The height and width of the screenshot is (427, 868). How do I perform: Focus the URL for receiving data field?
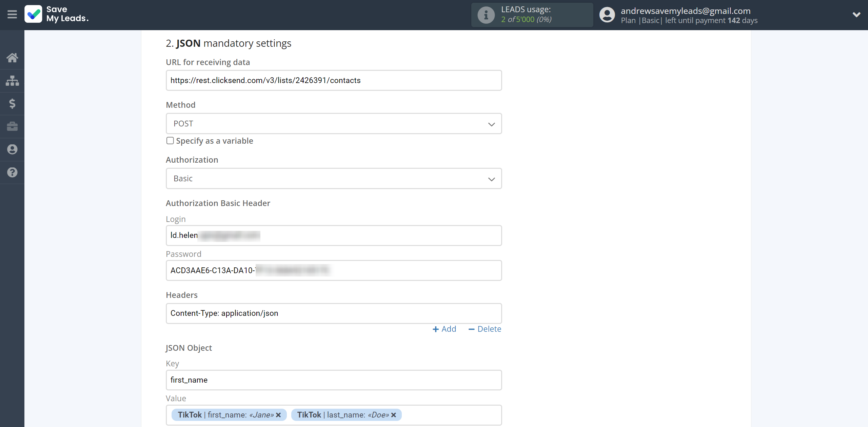point(334,80)
